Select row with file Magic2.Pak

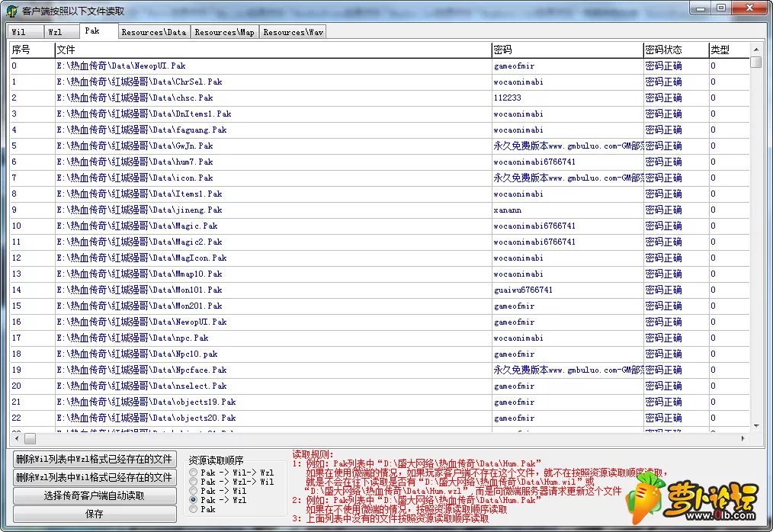(380, 242)
